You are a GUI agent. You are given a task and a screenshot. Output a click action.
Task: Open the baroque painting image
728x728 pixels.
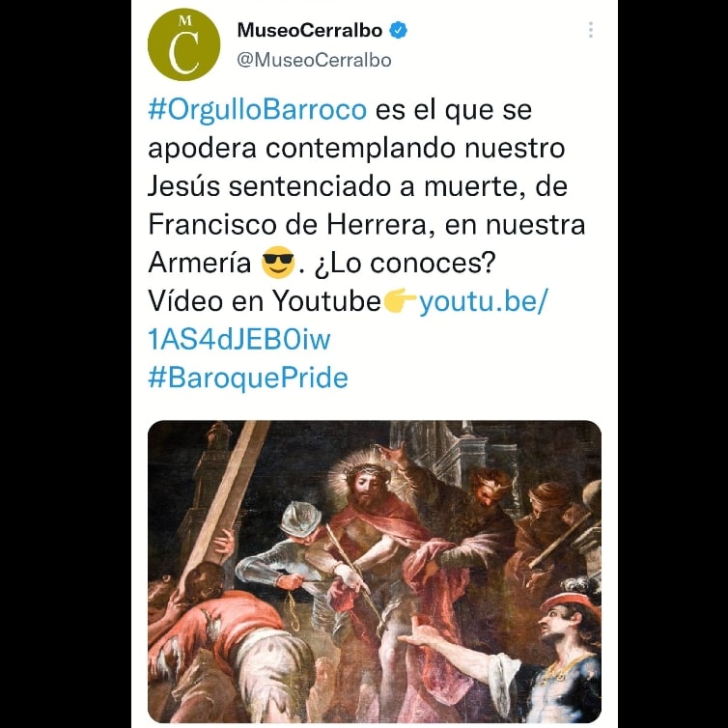coord(375,572)
